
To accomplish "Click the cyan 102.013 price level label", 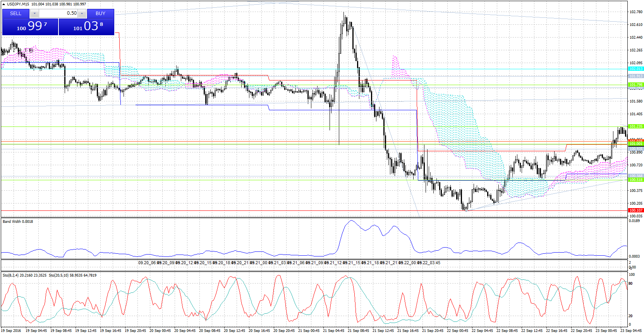I will point(636,69).
